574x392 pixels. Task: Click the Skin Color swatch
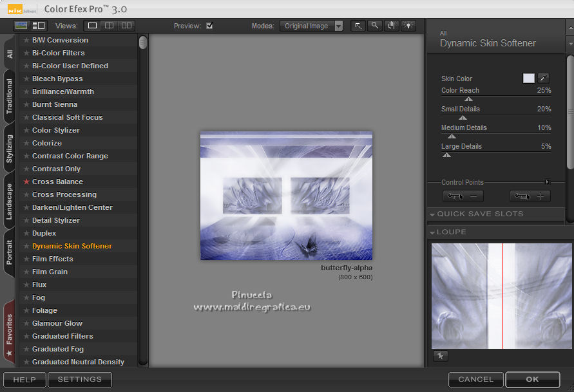[x=529, y=78]
